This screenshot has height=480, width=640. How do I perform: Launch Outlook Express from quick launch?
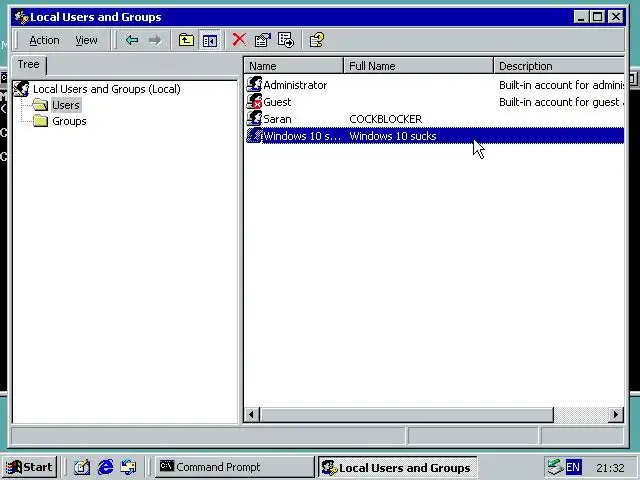(129, 467)
